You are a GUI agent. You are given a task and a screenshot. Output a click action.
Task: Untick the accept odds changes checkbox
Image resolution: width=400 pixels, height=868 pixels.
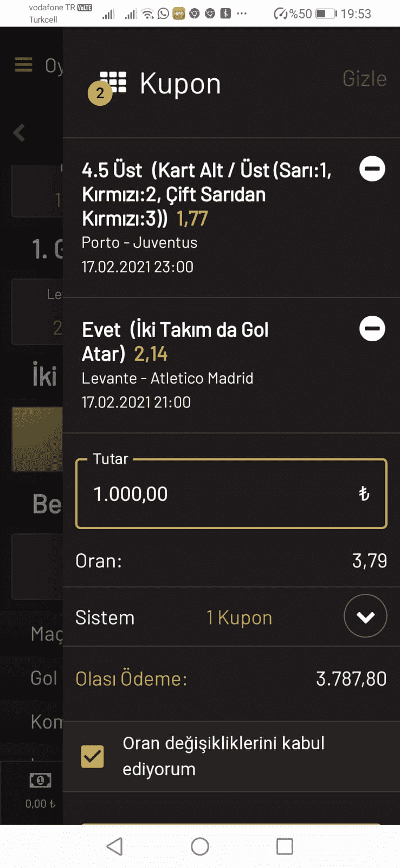coord(93,756)
